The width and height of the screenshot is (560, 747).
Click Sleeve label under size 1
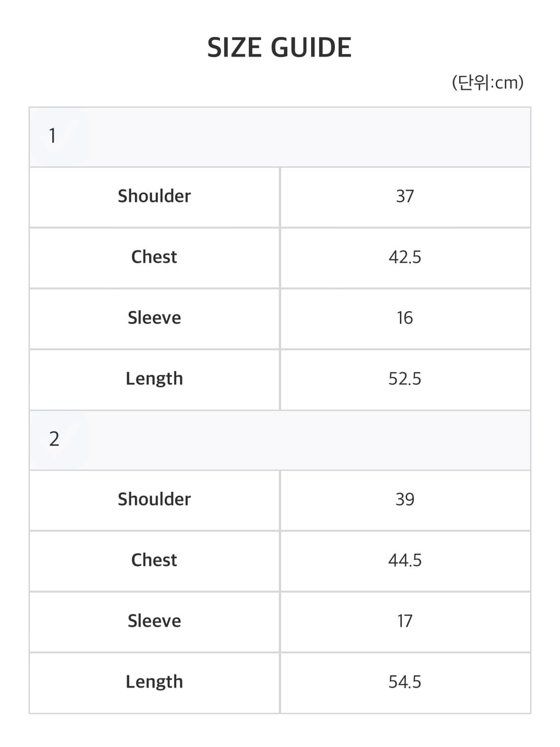point(154,318)
